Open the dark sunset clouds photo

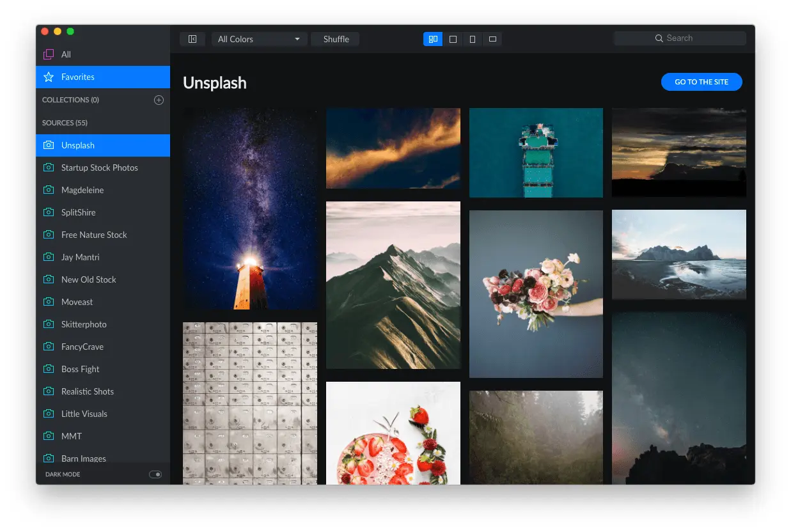coord(679,152)
